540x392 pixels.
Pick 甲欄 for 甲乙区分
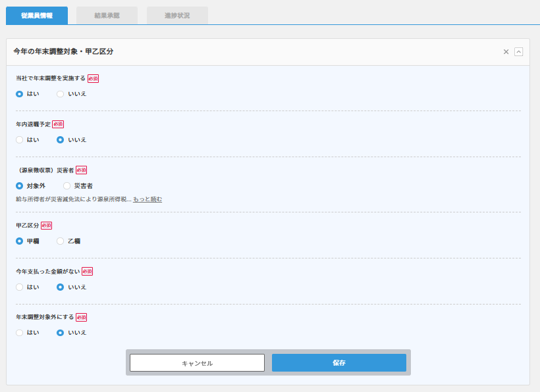[x=20, y=241]
